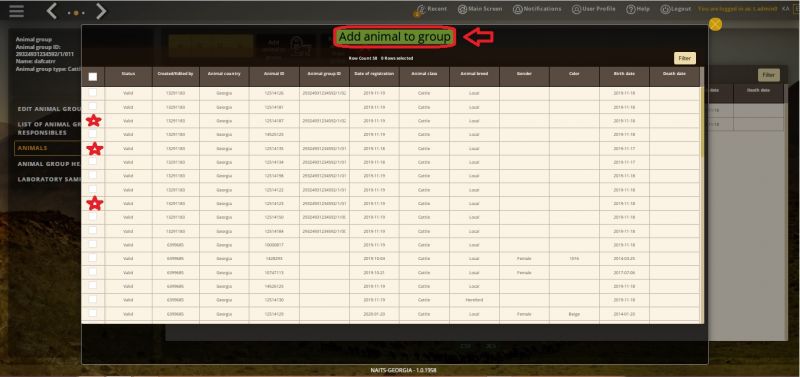The height and width of the screenshot is (377, 800).
Task: Check the row with color 1016
Action: point(92,258)
